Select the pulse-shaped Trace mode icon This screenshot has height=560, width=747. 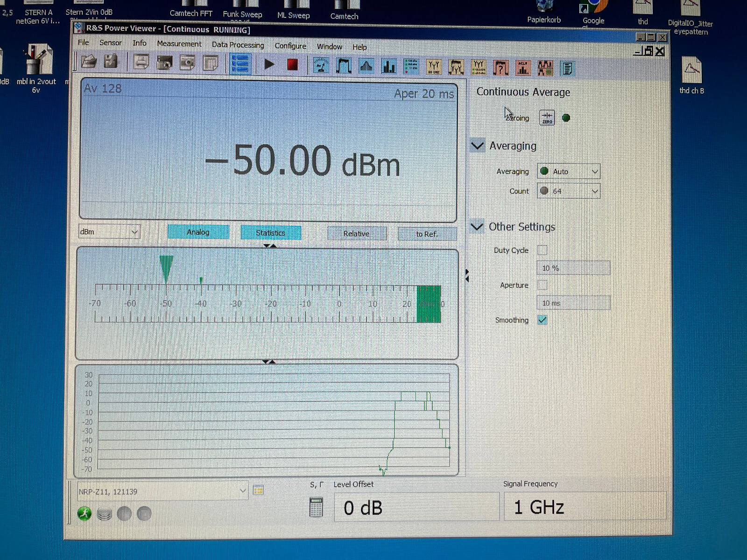pyautogui.click(x=344, y=66)
